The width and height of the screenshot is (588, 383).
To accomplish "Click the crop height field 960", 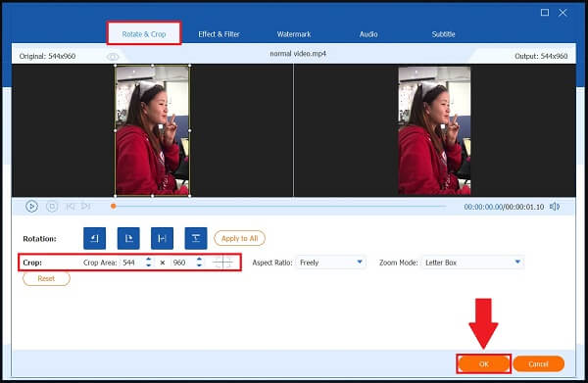I will point(183,263).
